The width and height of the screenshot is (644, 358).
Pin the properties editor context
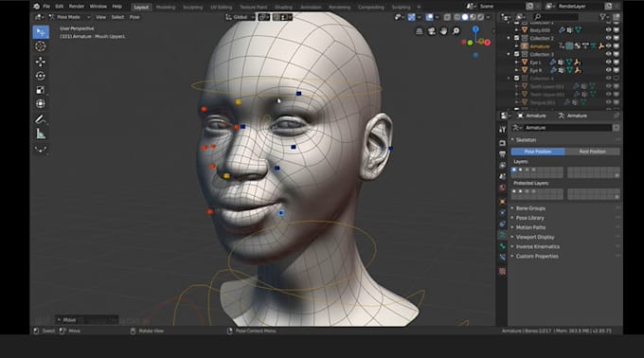click(617, 116)
